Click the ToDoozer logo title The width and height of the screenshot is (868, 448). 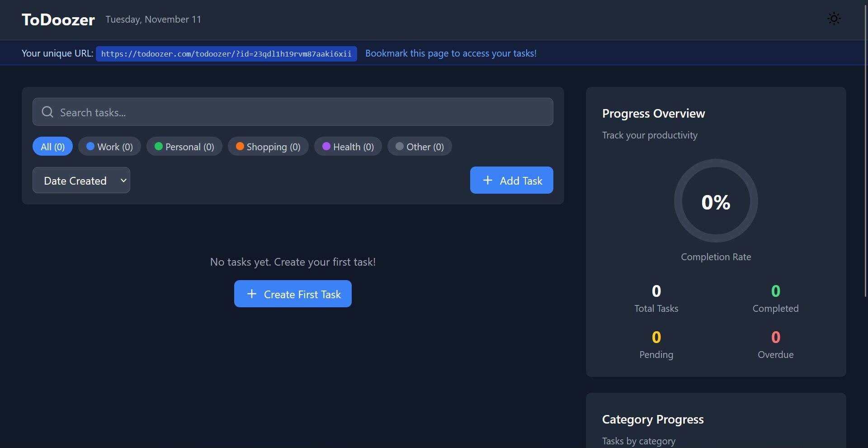58,19
